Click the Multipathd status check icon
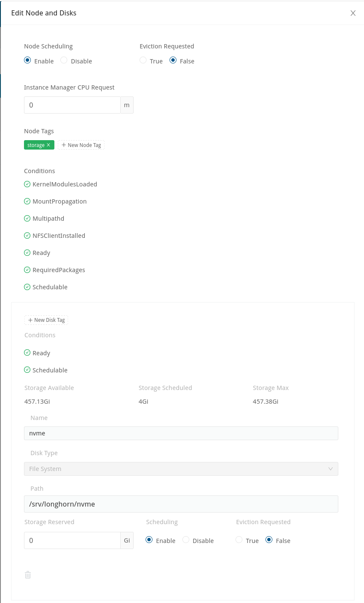This screenshot has width=364, height=603. (27, 219)
